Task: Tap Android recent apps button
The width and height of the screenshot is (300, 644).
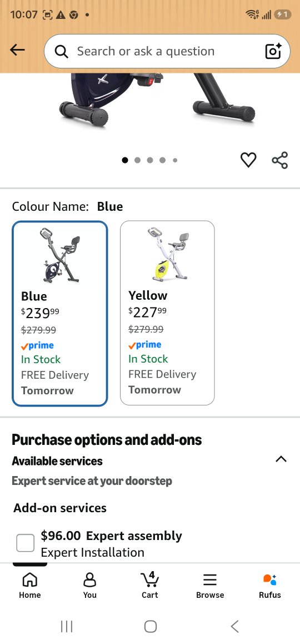Action: pos(67,626)
